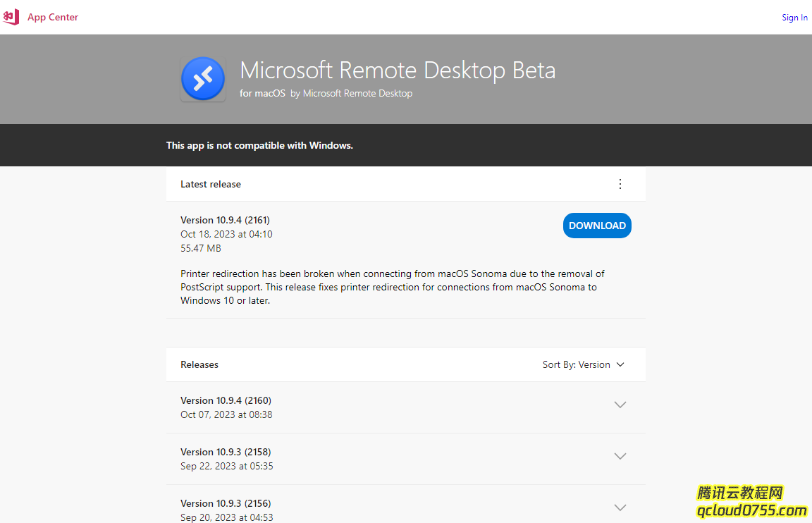The width and height of the screenshot is (812, 523).
Task: Click the App Center logo icon
Action: tap(11, 17)
